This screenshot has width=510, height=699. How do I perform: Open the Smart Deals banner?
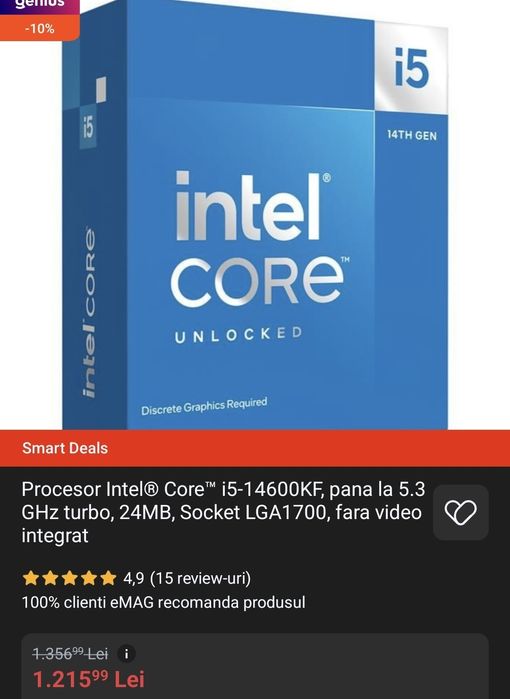(255, 448)
